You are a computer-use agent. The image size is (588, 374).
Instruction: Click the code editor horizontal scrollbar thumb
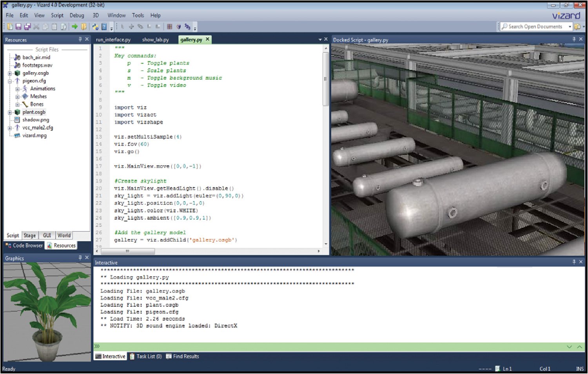127,251
